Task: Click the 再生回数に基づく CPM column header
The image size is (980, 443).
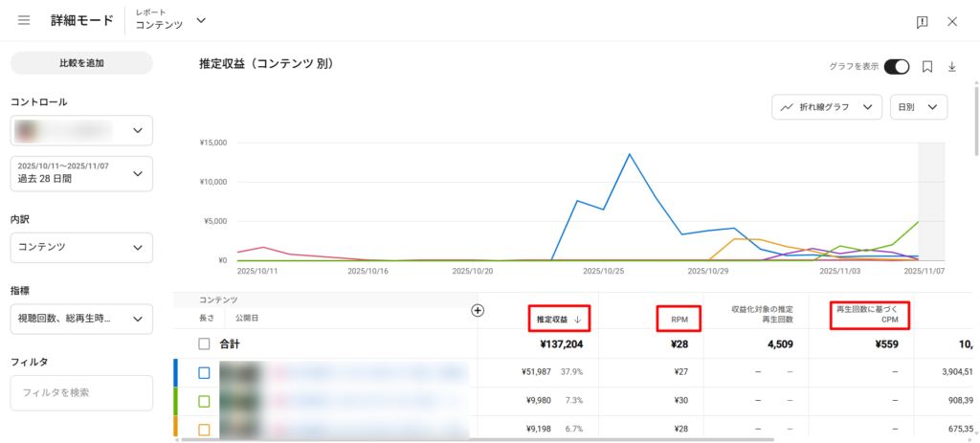Action: pos(868,315)
